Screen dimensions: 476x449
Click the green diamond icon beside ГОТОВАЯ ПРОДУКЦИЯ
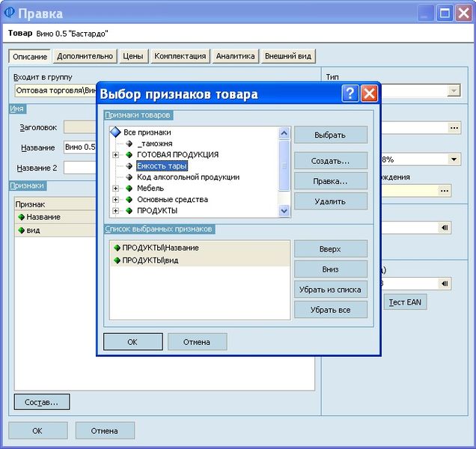(x=129, y=154)
